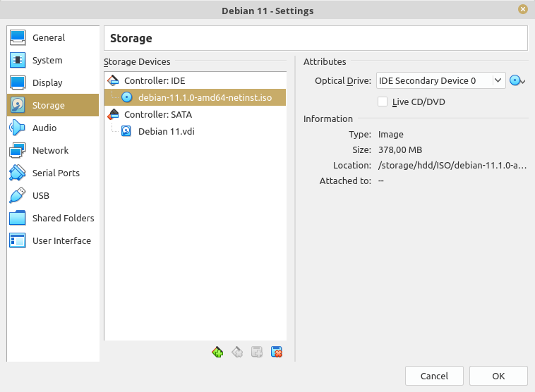
Task: Click the size value 378,00 MB
Action: (x=400, y=150)
